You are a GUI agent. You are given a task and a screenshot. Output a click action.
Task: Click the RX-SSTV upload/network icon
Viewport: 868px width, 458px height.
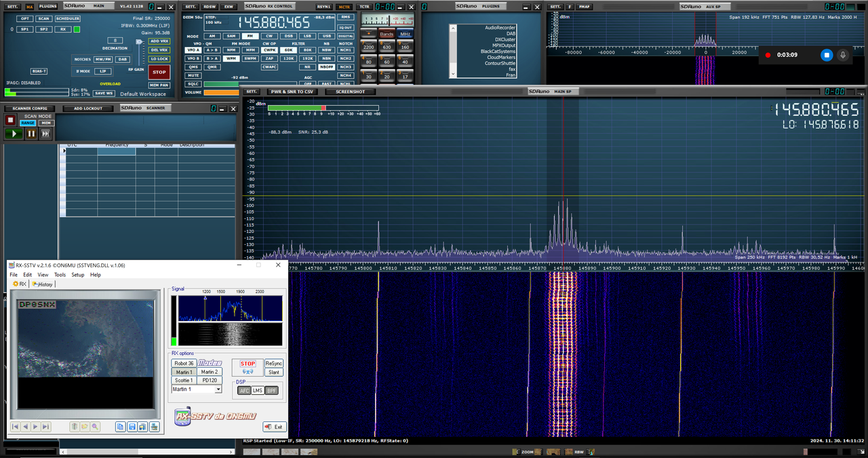155,427
